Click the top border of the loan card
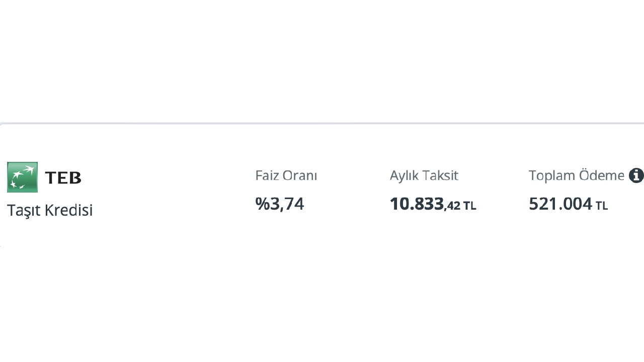 pyautogui.click(x=322, y=124)
